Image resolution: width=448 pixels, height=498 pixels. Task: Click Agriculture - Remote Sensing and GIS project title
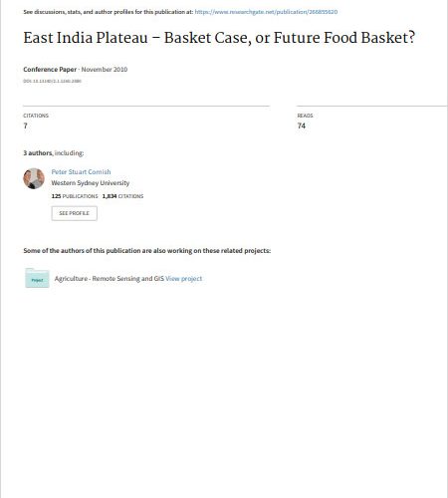(110, 279)
